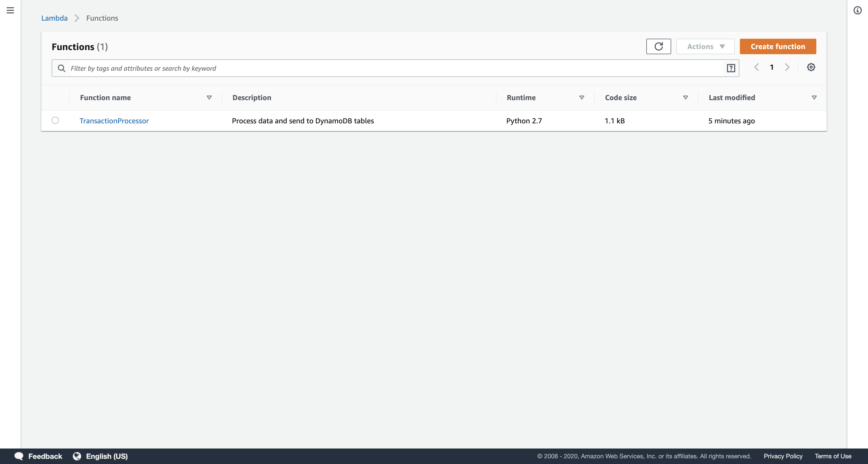
Task: Click the Create function button
Action: click(x=778, y=46)
